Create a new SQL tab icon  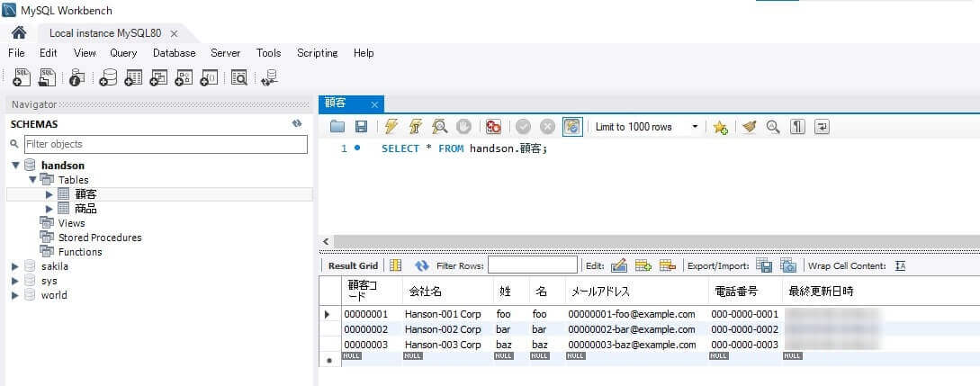tap(22, 77)
